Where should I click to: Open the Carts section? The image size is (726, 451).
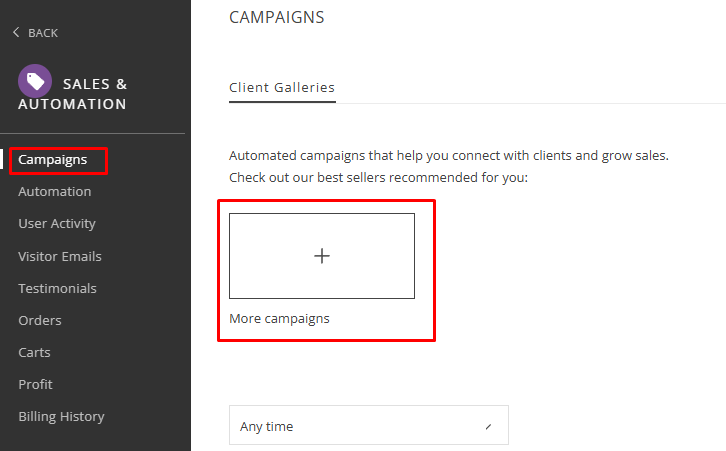(34, 352)
